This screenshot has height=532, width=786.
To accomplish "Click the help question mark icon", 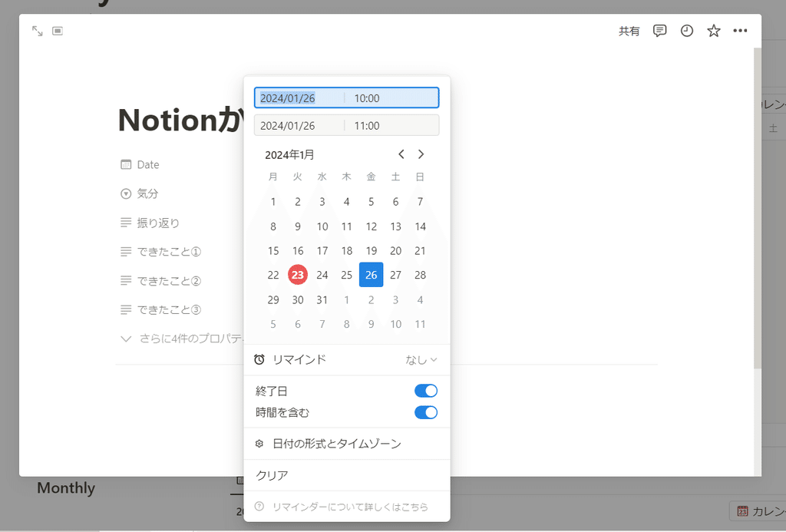I will (259, 507).
